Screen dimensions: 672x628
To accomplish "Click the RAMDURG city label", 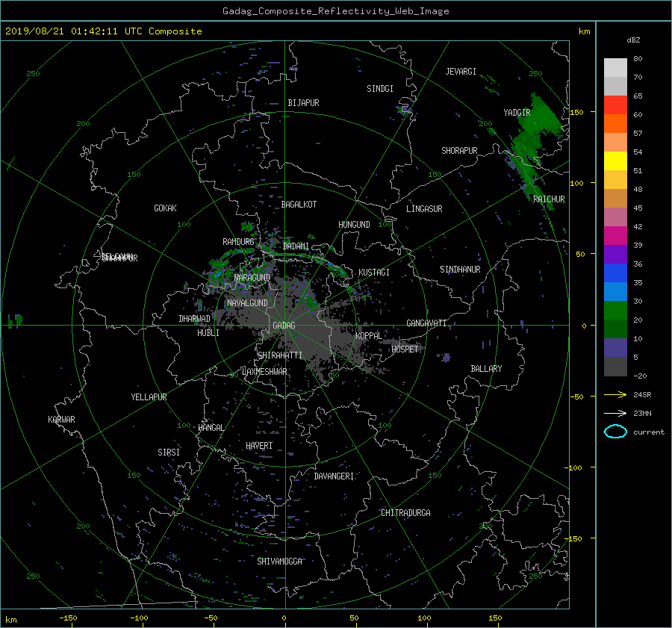I will [x=238, y=242].
